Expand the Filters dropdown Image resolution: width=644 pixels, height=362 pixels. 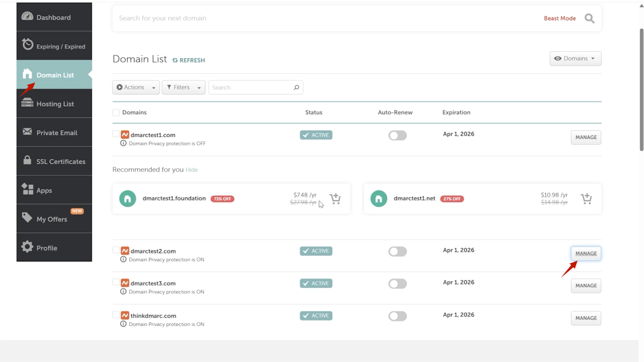(183, 87)
